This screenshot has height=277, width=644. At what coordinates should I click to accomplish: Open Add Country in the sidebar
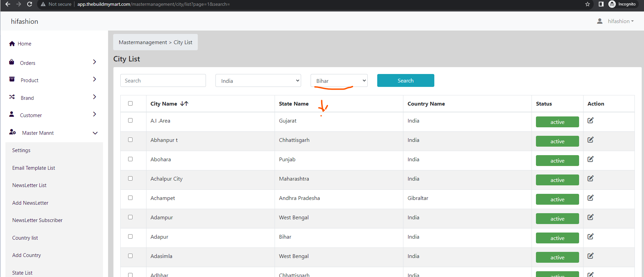pos(27,255)
